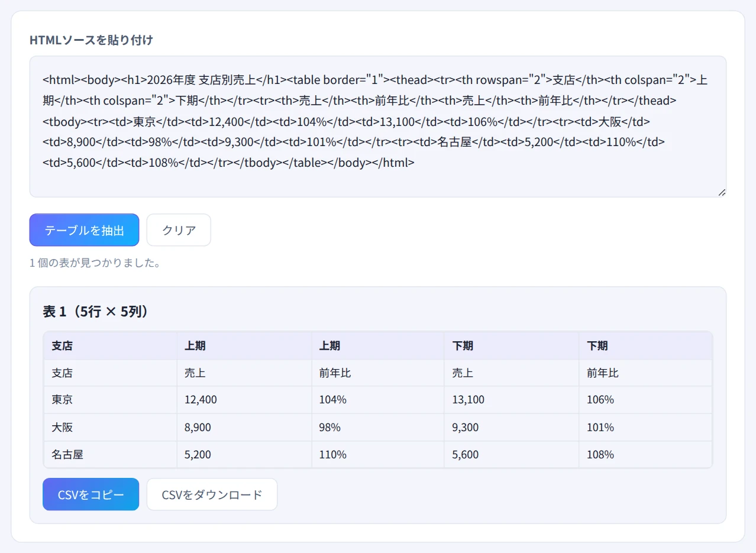Click the 東京 cell
Image resolution: width=756 pixels, height=553 pixels.
point(110,400)
